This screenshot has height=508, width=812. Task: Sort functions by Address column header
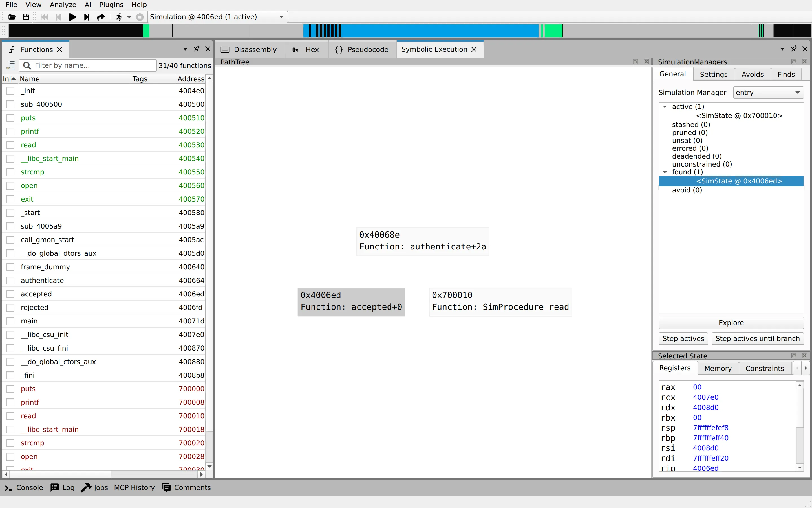191,79
